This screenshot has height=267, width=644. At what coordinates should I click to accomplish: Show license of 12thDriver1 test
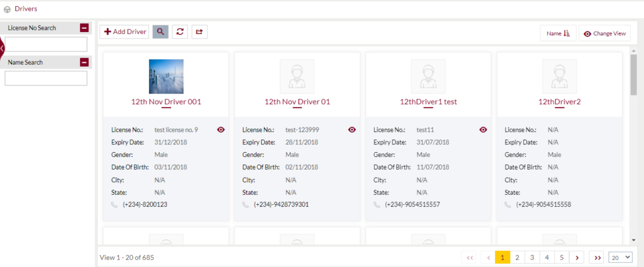tap(483, 129)
